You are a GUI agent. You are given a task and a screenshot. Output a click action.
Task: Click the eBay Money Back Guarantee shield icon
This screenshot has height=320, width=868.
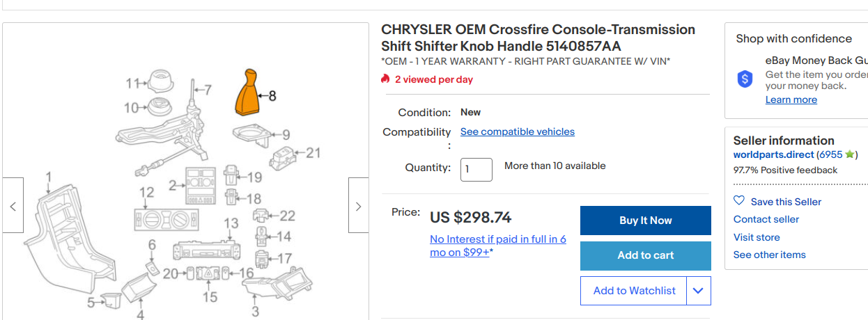745,79
